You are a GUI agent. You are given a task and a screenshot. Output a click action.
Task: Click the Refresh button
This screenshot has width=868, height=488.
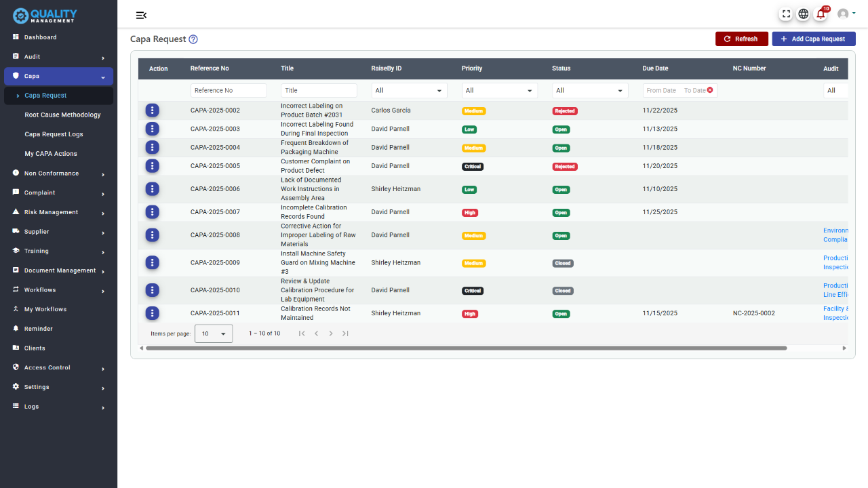(x=741, y=39)
